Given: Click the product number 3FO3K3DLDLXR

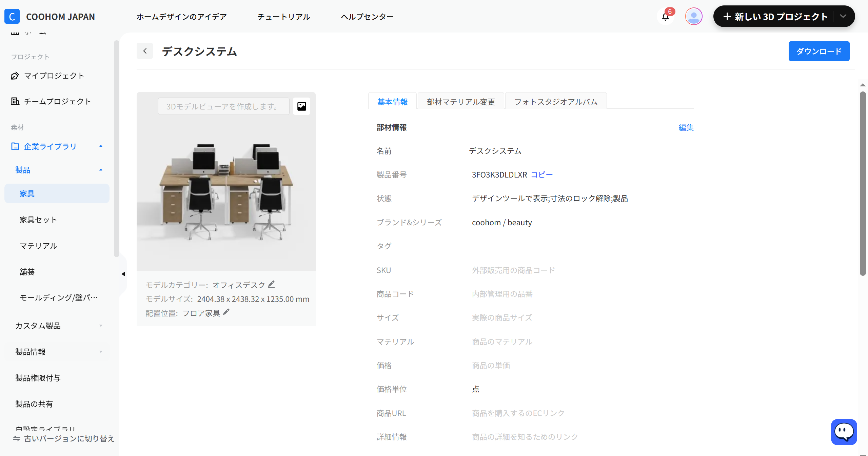Looking at the screenshot, I should coord(499,174).
